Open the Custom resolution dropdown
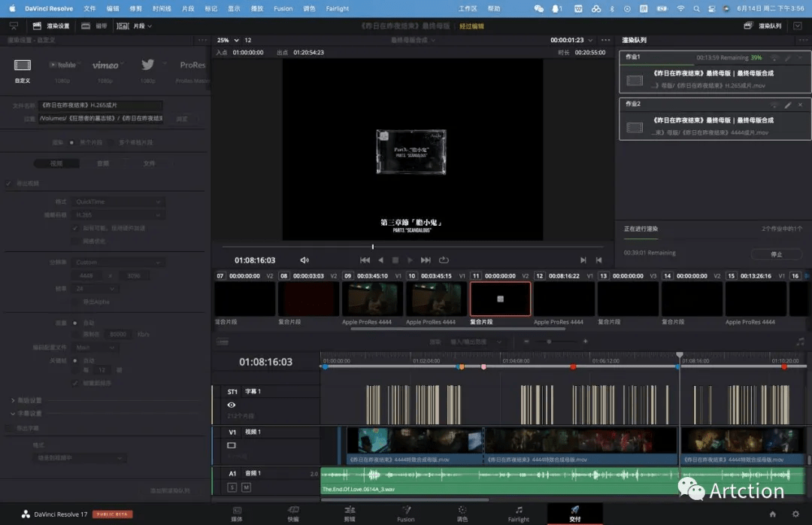 (117, 262)
